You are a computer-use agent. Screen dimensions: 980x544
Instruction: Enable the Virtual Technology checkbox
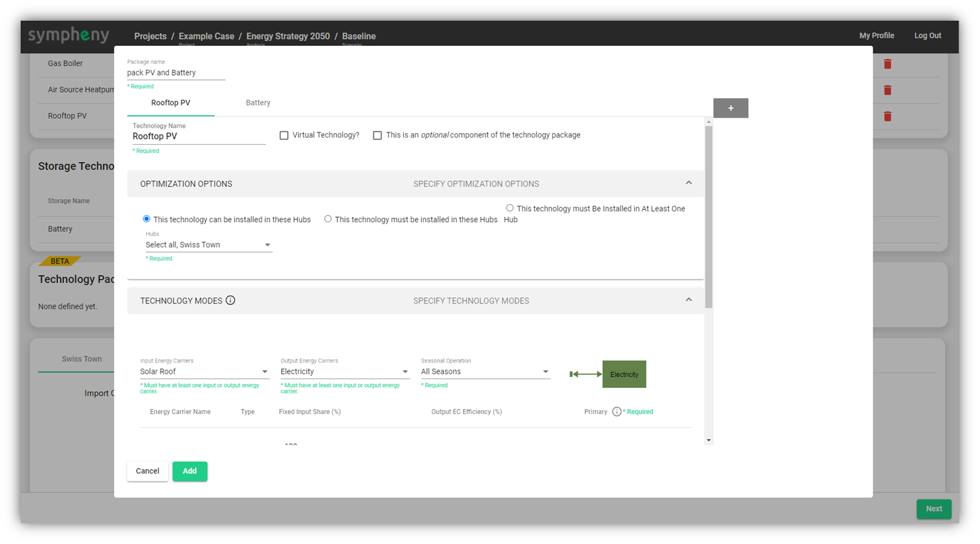pos(284,136)
